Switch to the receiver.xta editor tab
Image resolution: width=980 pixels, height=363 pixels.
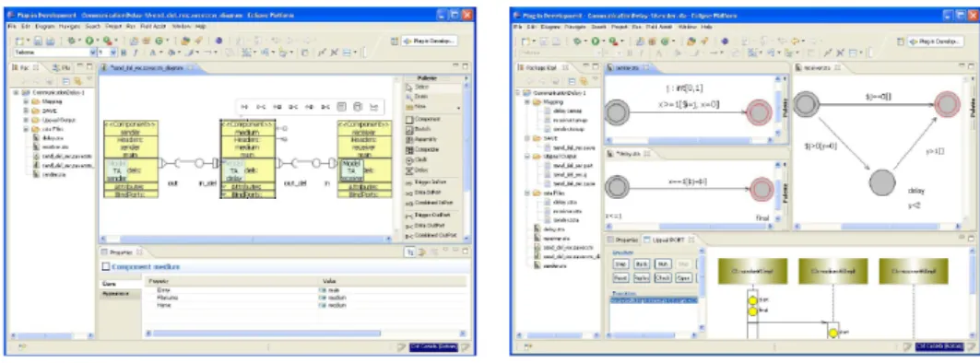tap(817, 67)
